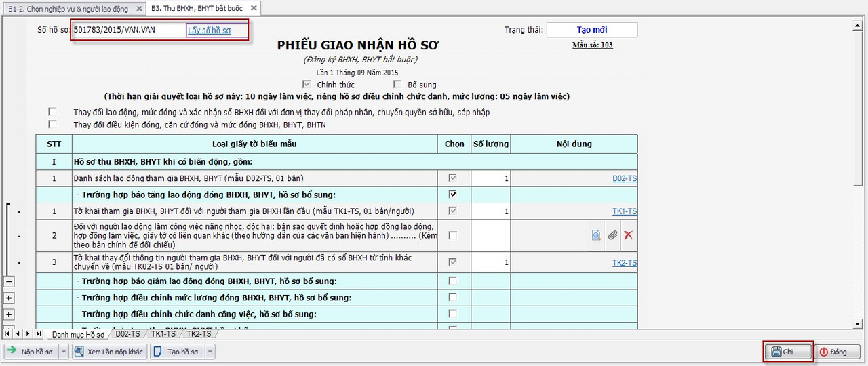Viewport: 868px width, 366px height.
Task: Expand the điều chỉnh mức lương group
Action: tap(9, 298)
